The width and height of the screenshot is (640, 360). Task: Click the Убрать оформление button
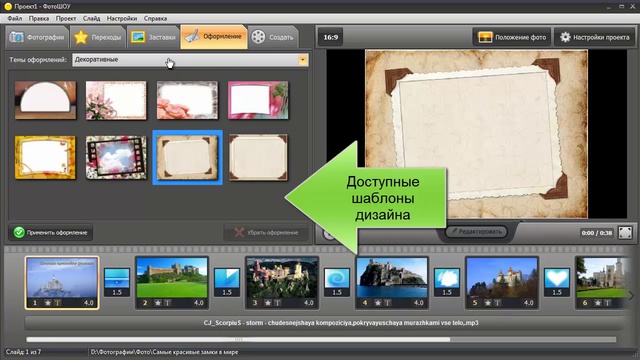click(x=266, y=232)
